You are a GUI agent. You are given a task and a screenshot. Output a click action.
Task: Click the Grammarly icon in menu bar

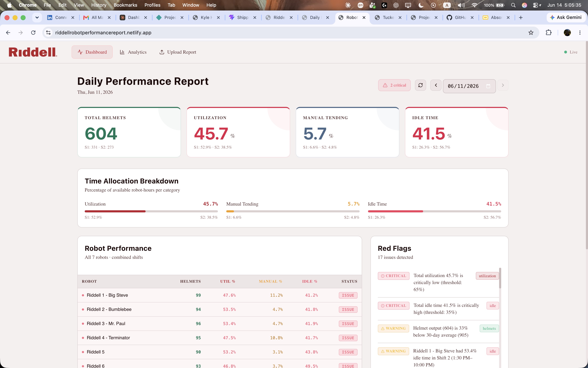384,5
